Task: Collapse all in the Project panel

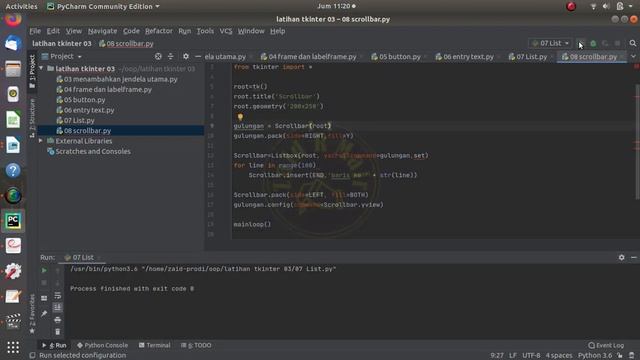Action: [x=171, y=56]
